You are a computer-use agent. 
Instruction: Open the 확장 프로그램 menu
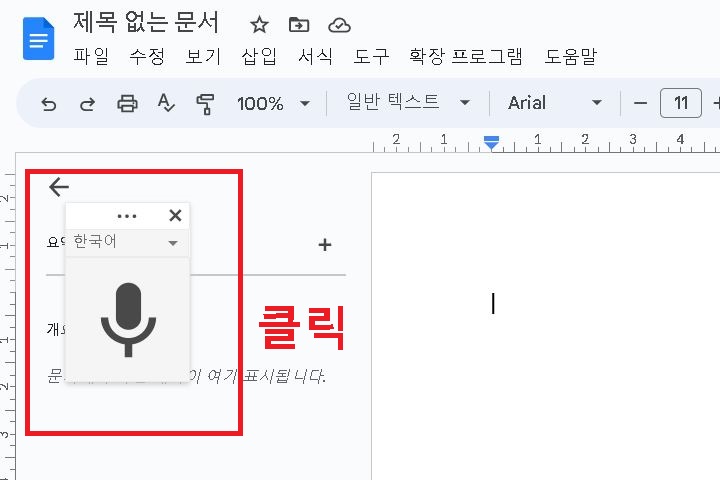466,56
